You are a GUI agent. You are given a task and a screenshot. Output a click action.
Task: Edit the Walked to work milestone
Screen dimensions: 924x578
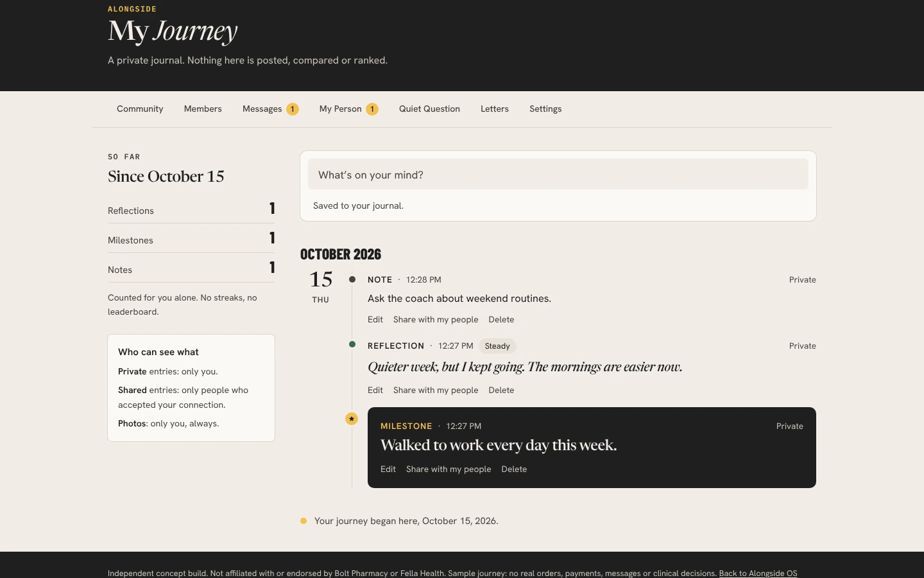point(388,469)
